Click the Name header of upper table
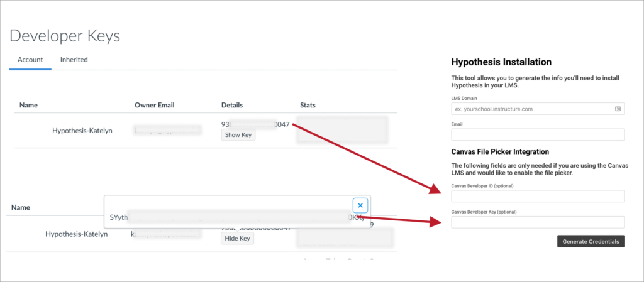Screen dimensions: 644x282 pos(28,105)
